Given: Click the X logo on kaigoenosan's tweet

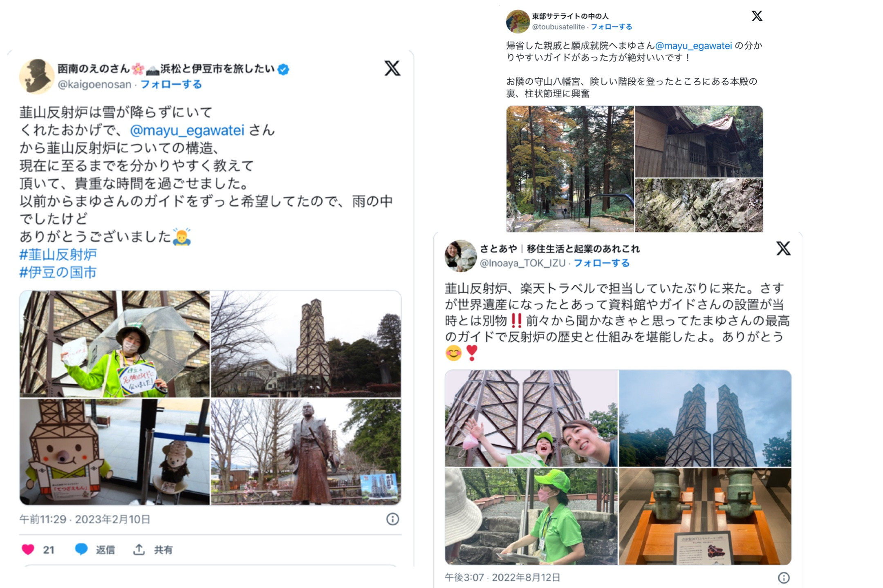Looking at the screenshot, I should tap(392, 68).
